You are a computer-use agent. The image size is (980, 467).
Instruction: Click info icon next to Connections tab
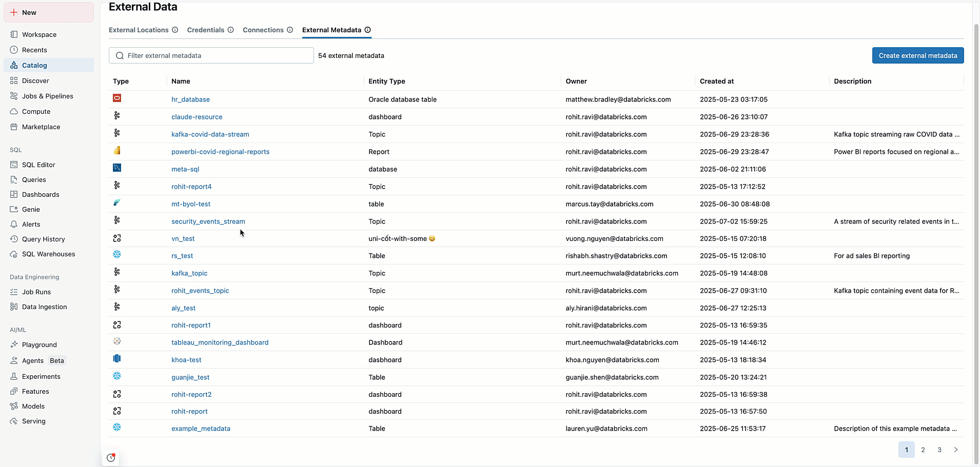click(290, 30)
